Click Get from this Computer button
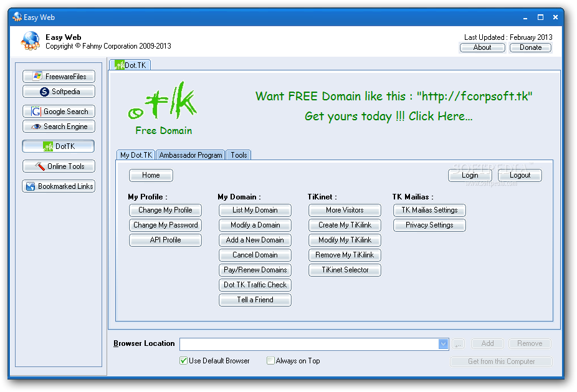This screenshot has width=577, height=392. (501, 362)
